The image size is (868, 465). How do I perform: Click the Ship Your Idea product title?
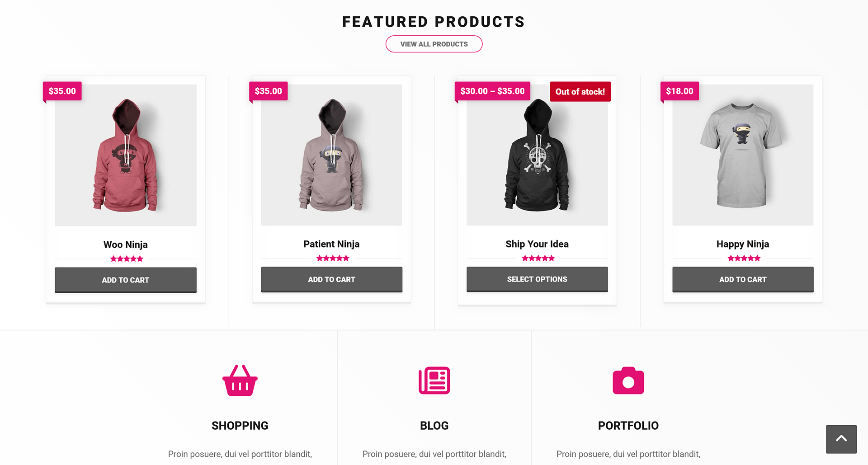tap(537, 244)
